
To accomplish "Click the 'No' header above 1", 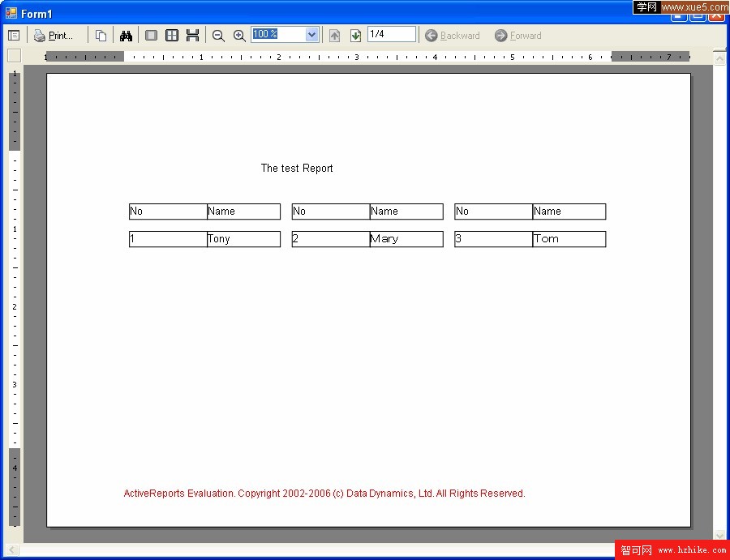I will [168, 212].
